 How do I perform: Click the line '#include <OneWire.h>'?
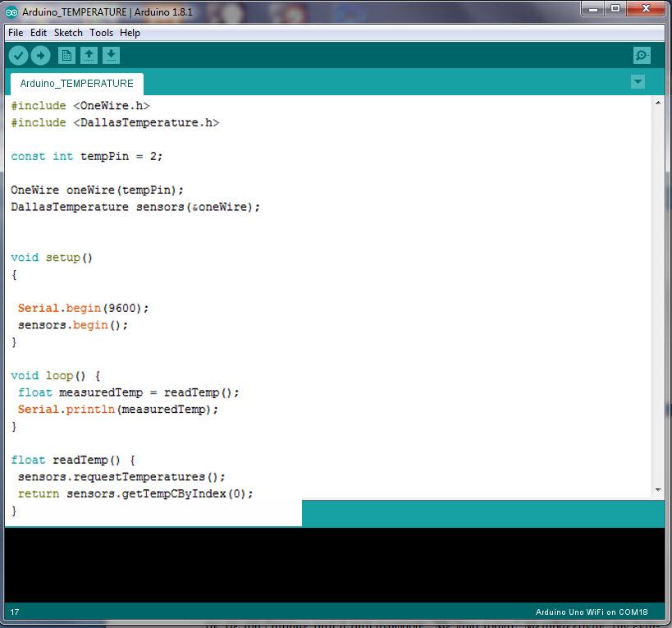[x=80, y=106]
